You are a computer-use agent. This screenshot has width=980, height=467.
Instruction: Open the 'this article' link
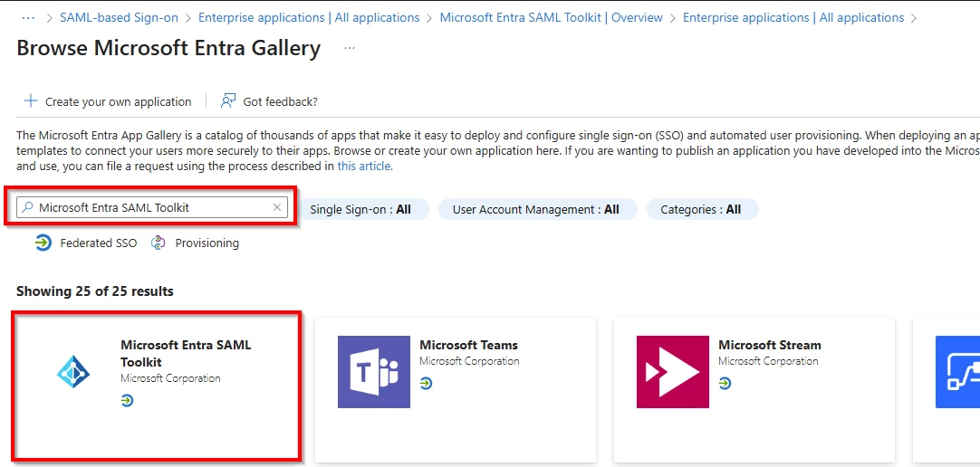point(364,166)
